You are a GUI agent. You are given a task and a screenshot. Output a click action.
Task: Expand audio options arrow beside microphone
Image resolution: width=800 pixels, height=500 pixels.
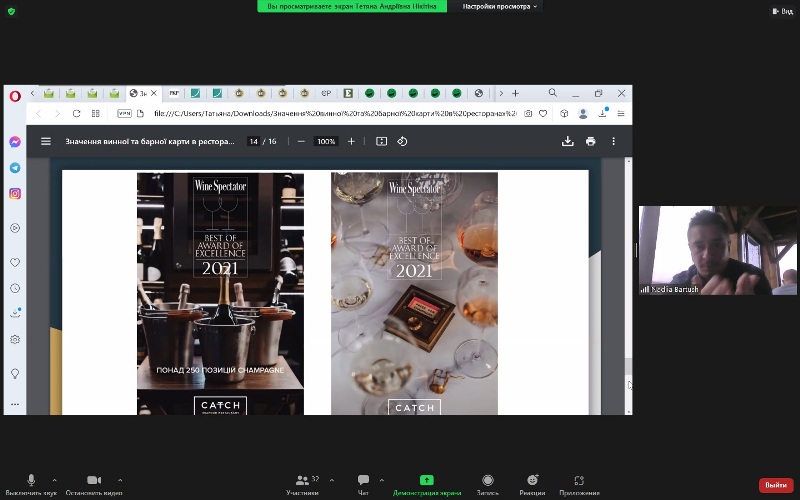point(55,480)
